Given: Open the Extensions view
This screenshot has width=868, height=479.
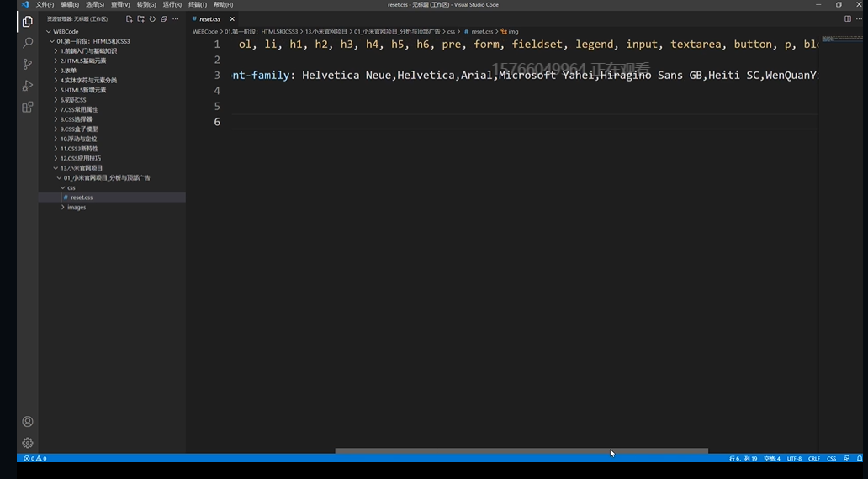Looking at the screenshot, I should tap(27, 107).
